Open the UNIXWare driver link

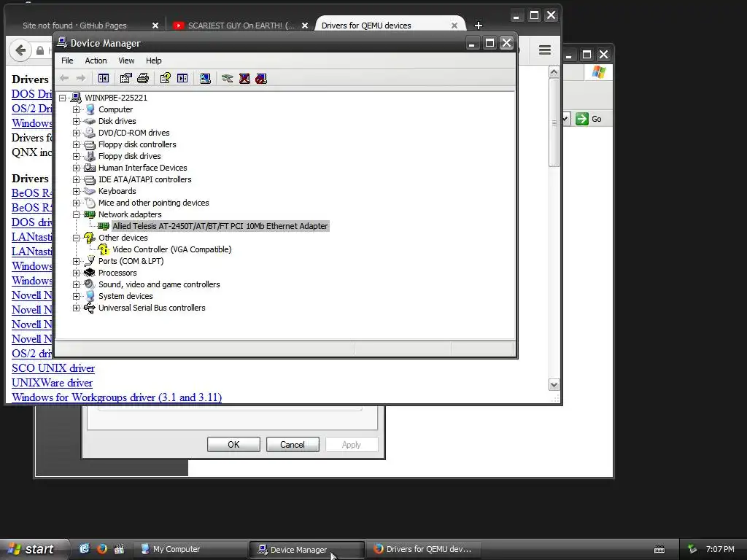(x=52, y=383)
